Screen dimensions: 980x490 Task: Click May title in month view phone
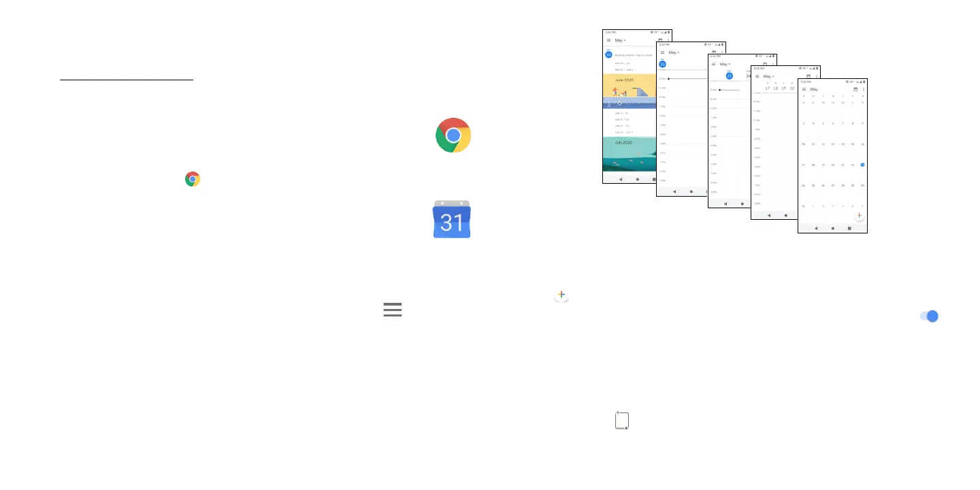tap(814, 89)
